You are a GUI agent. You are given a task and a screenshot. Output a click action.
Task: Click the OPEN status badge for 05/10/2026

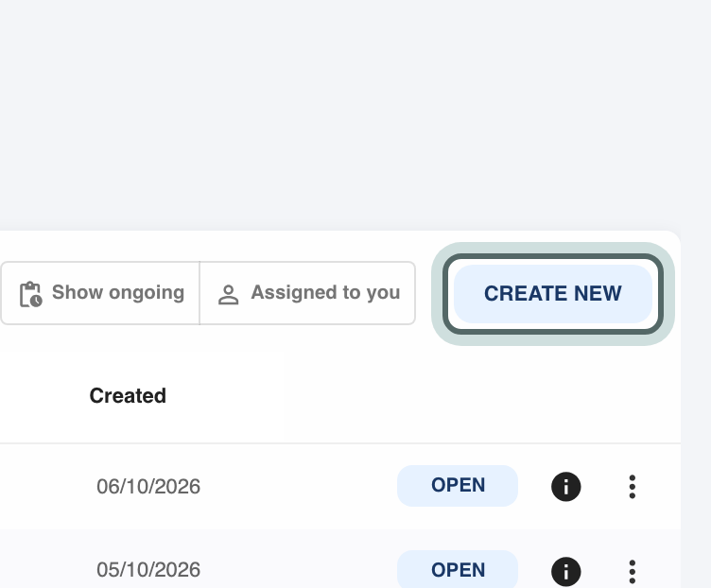coord(458,569)
